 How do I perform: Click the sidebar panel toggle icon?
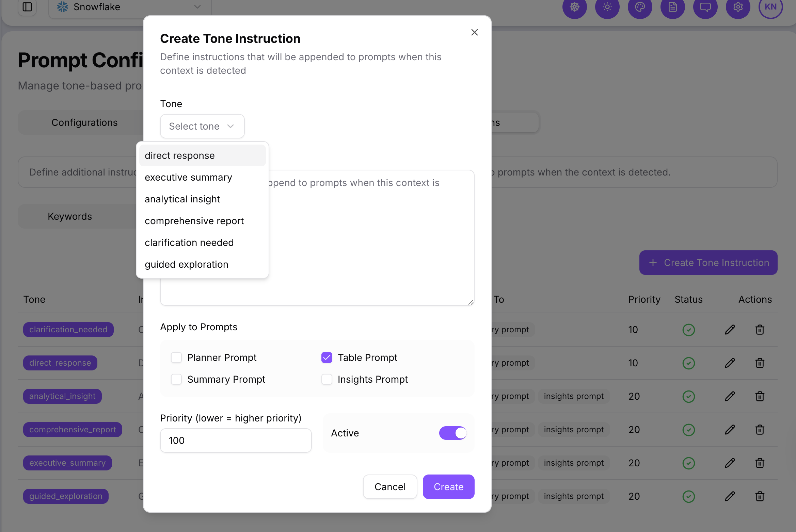(x=27, y=7)
